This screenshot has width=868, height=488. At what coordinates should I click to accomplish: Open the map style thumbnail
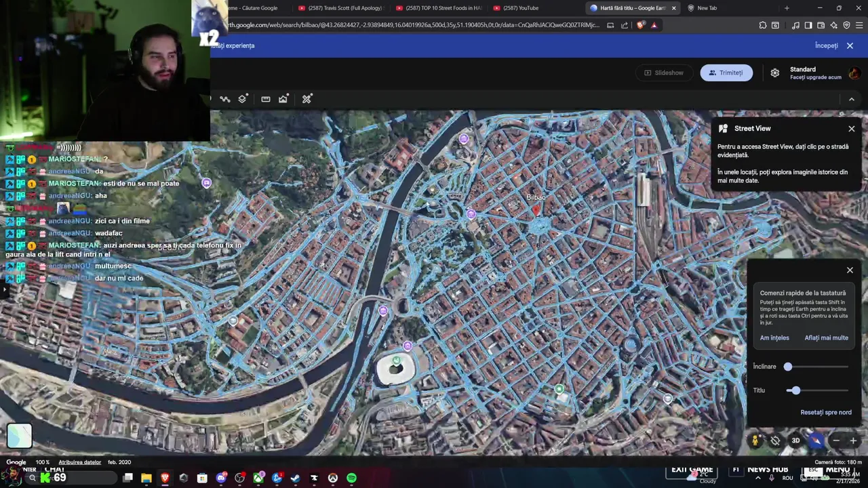pos(19,436)
